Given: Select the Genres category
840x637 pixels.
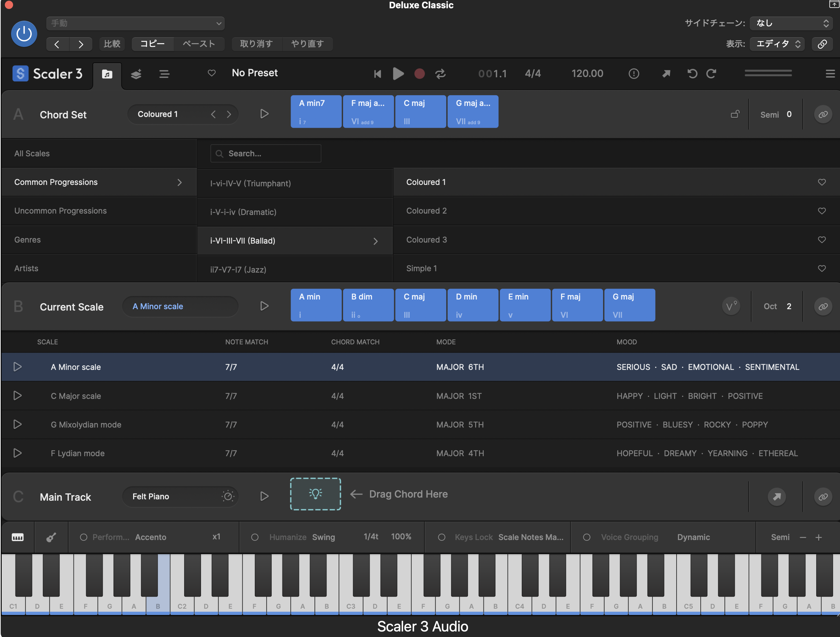Looking at the screenshot, I should (99, 240).
